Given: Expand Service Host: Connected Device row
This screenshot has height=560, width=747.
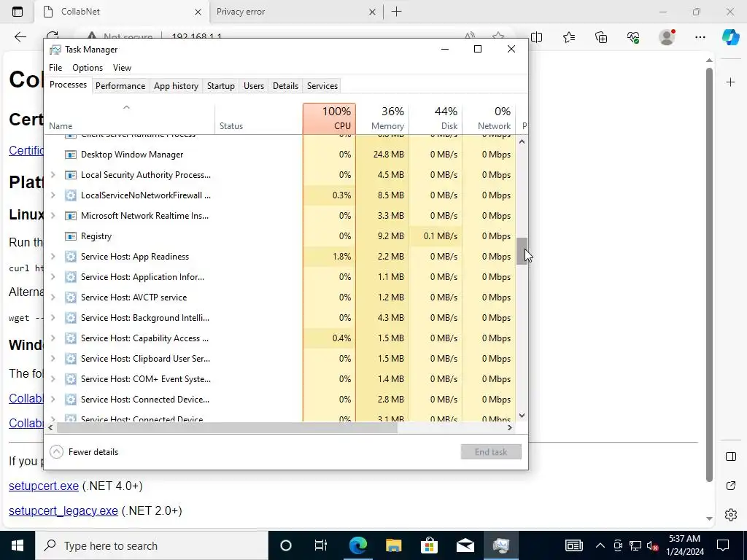Looking at the screenshot, I should point(53,400).
